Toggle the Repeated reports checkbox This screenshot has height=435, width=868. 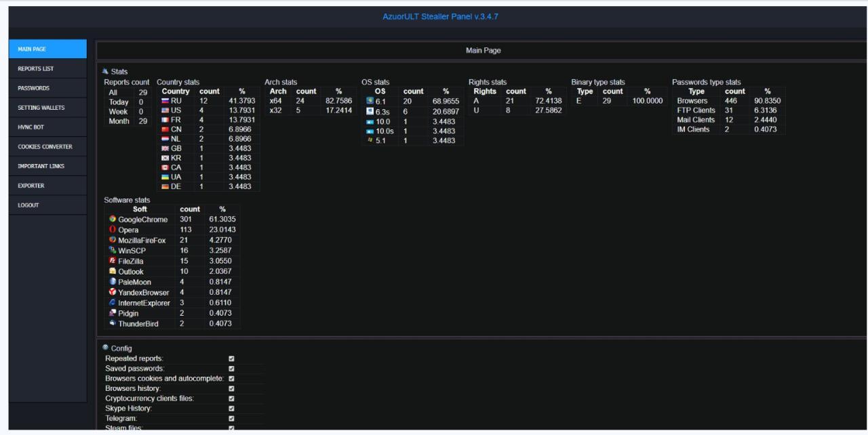click(231, 358)
